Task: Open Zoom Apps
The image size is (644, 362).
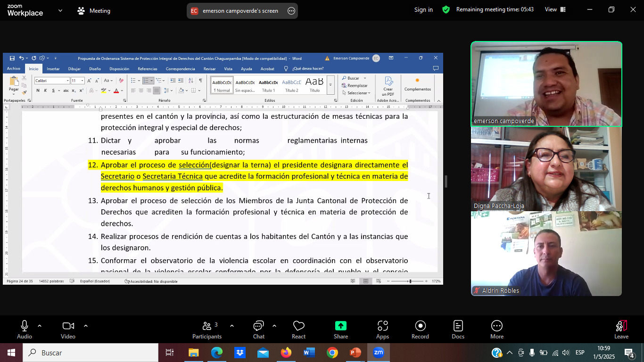Action: pyautogui.click(x=382, y=330)
